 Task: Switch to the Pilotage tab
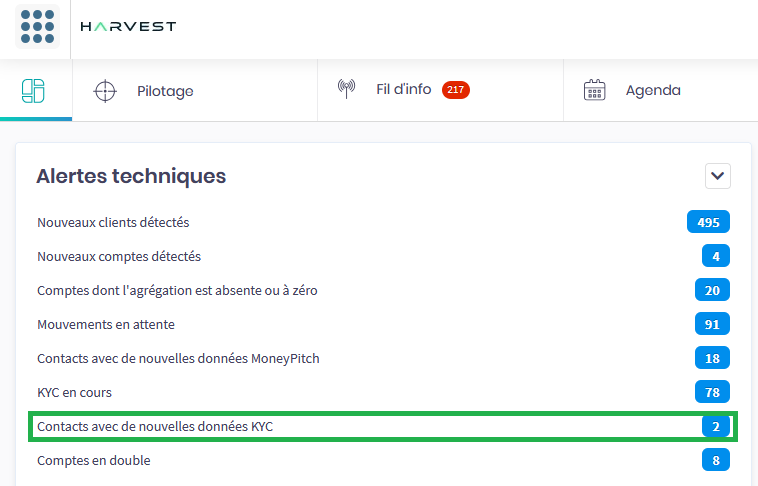coord(165,91)
